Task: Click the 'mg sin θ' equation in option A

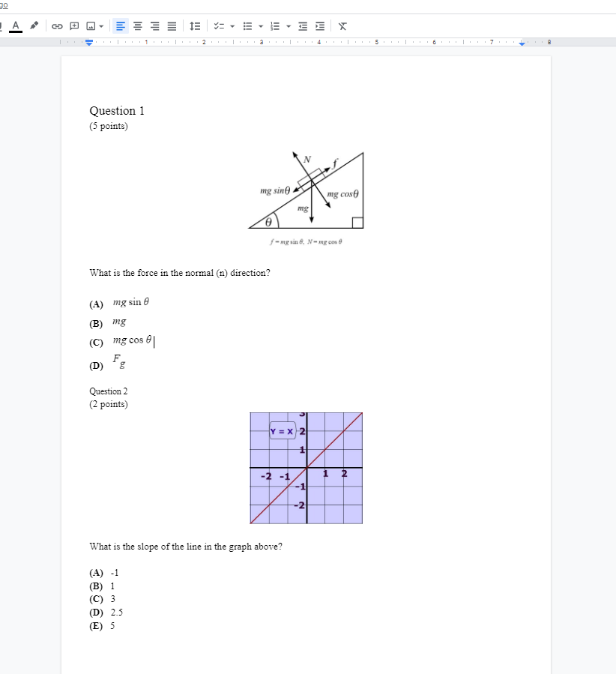Action: click(x=131, y=302)
